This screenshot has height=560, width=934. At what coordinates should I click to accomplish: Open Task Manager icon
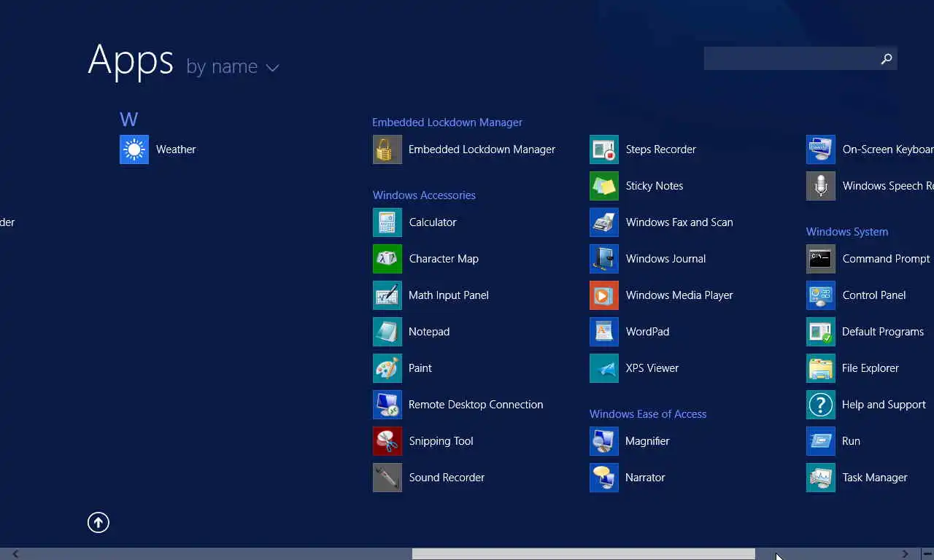coord(821,478)
